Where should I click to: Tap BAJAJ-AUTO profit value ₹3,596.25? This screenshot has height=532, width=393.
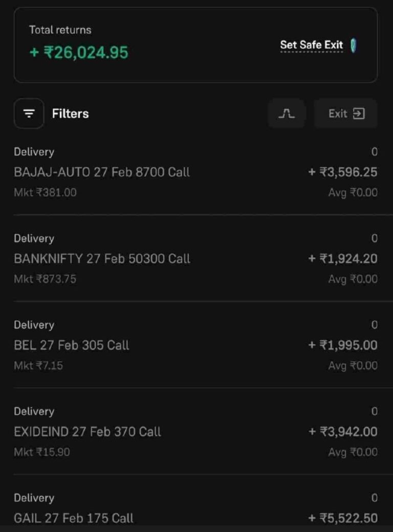tap(343, 172)
